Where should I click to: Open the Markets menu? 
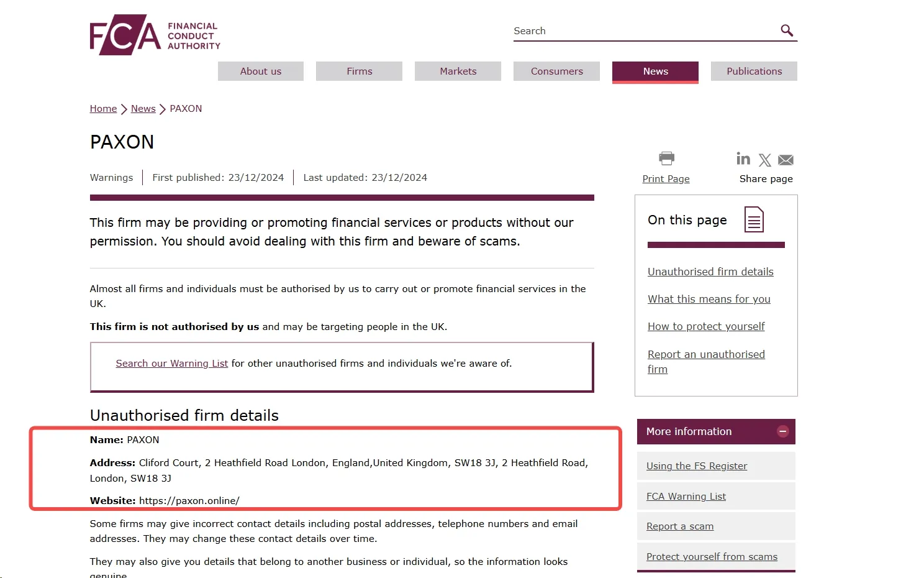(x=458, y=71)
